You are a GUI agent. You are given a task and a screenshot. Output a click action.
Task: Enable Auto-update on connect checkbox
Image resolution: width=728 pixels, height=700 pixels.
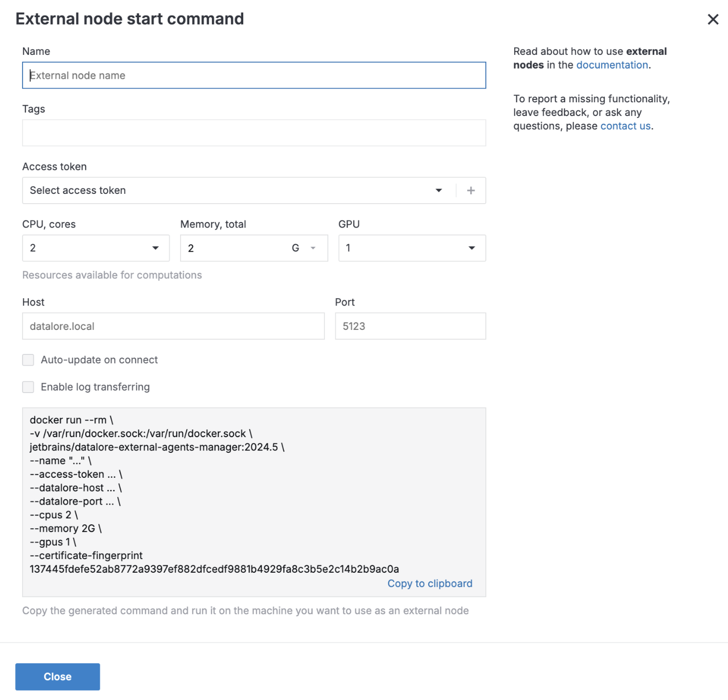(28, 360)
